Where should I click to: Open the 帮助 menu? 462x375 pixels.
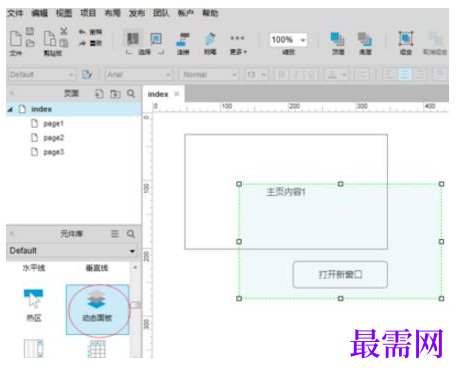coord(210,13)
